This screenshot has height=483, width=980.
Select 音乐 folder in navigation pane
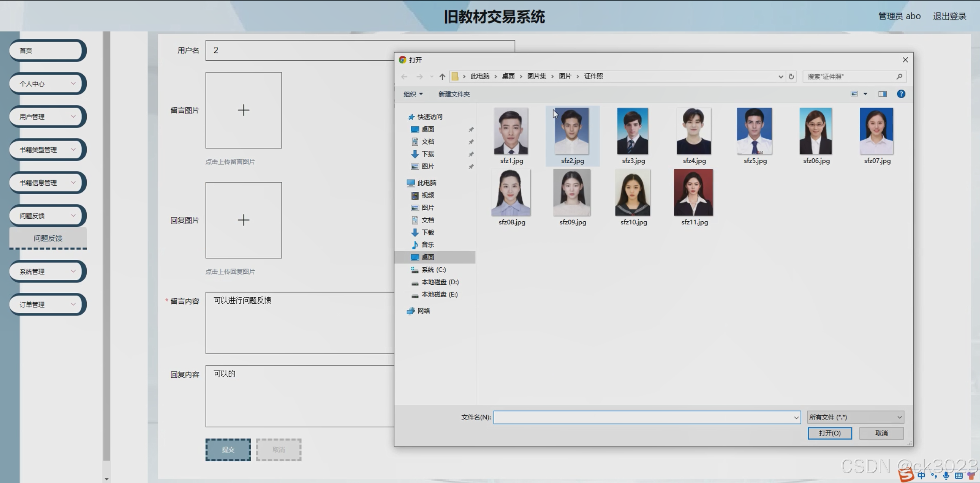coord(427,245)
